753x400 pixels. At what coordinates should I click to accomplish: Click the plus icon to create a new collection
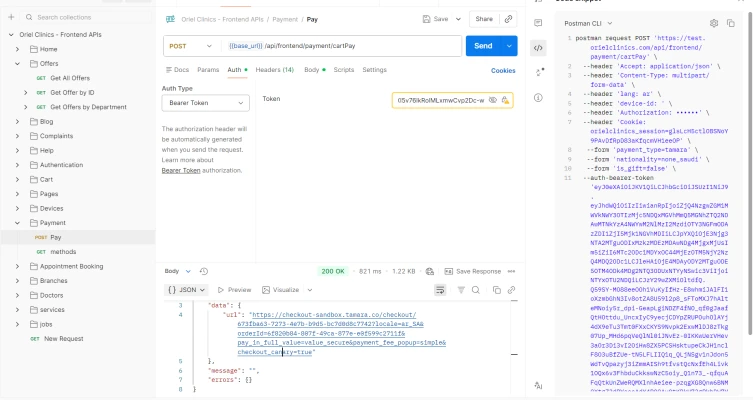(10, 17)
